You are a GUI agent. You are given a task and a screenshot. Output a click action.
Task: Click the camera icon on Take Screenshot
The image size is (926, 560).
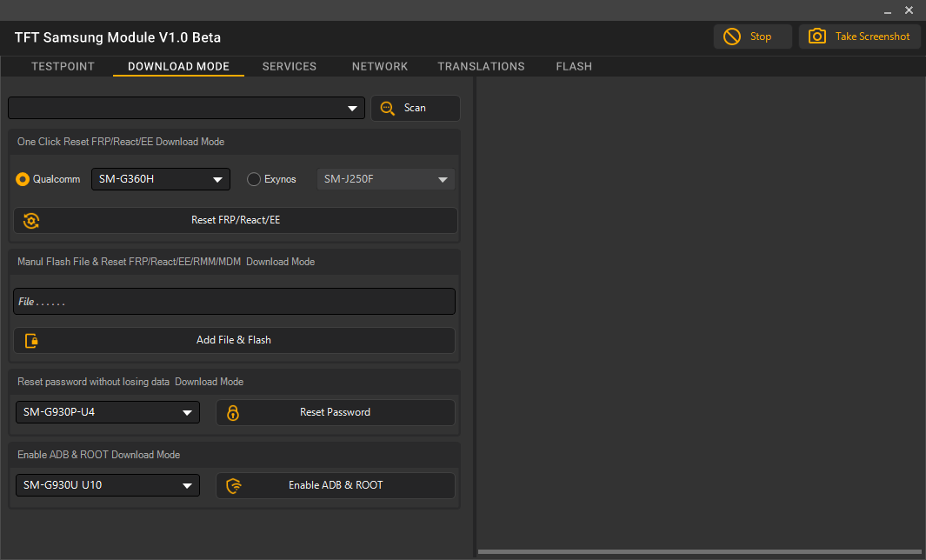coord(816,37)
